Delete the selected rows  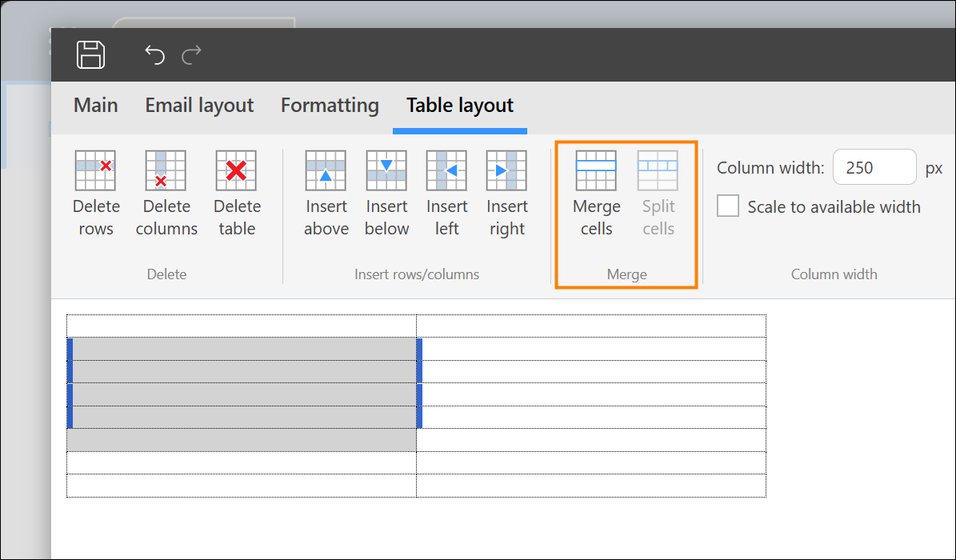click(x=96, y=194)
